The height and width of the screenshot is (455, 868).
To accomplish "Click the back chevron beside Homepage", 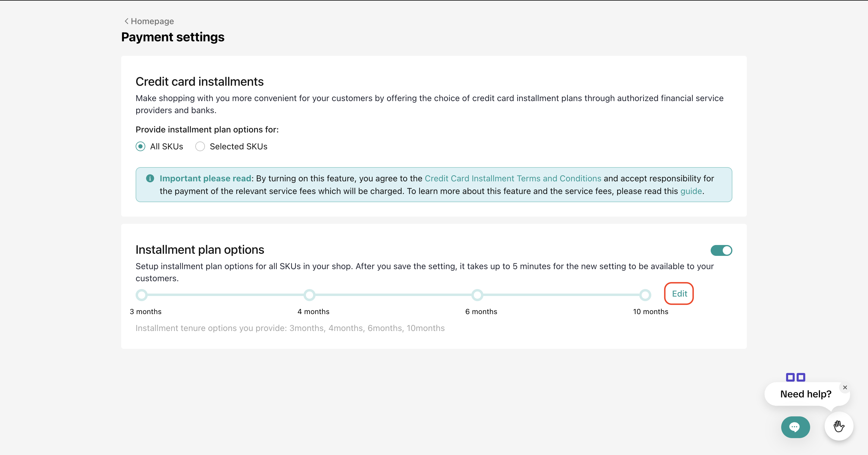I will click(126, 21).
